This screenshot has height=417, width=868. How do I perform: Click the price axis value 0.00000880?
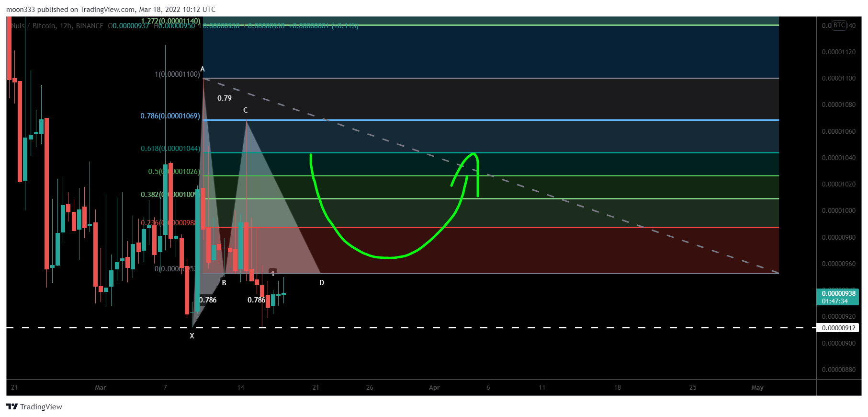838,370
